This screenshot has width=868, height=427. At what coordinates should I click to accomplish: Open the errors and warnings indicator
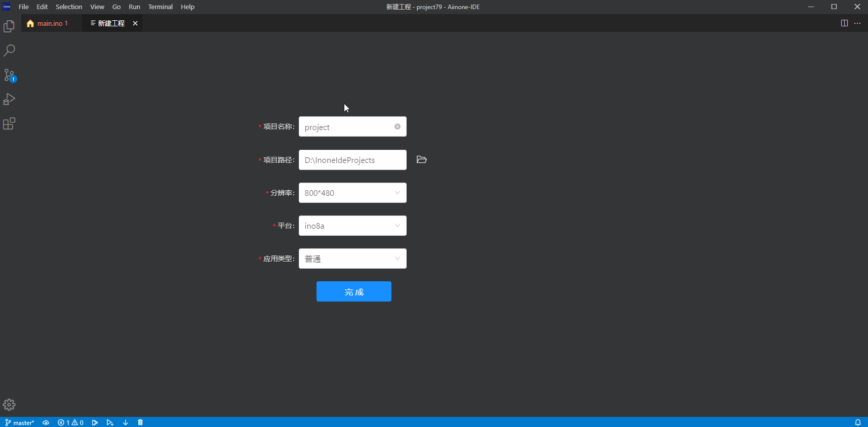[x=70, y=422]
